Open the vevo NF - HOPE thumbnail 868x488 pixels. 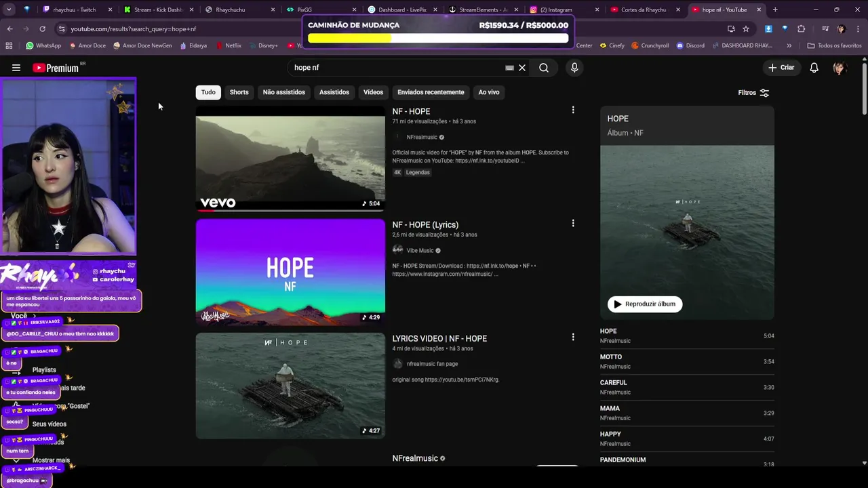290,158
